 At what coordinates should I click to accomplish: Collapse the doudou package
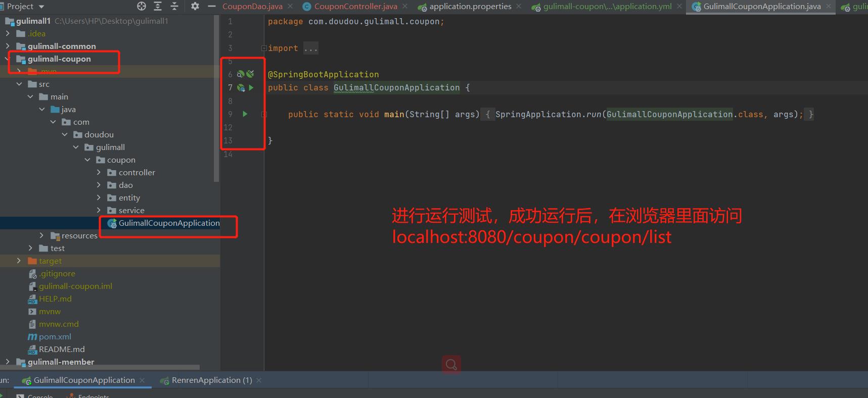tap(65, 134)
